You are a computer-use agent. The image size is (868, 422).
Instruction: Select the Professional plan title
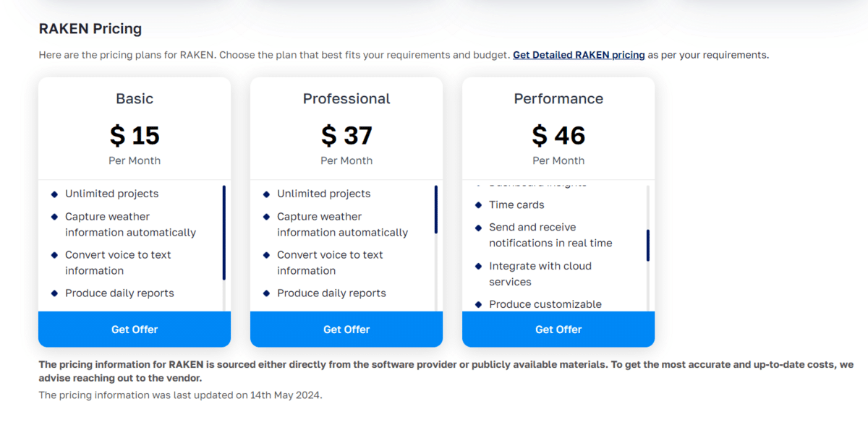pyautogui.click(x=346, y=99)
